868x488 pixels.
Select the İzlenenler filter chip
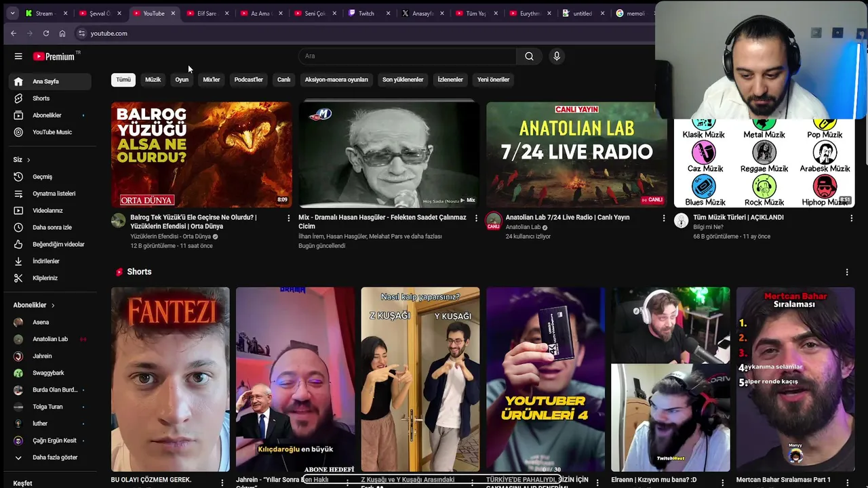click(450, 80)
